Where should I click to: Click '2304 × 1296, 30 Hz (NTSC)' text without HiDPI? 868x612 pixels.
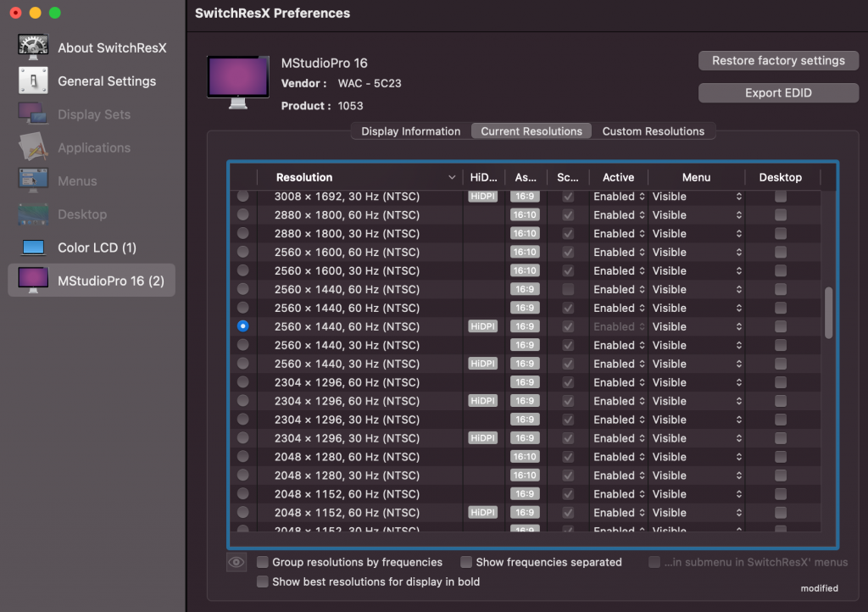point(347,420)
